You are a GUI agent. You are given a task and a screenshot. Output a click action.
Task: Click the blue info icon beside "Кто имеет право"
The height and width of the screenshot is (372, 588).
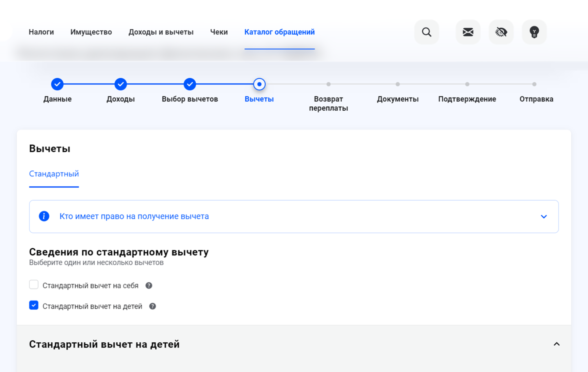pyautogui.click(x=44, y=216)
